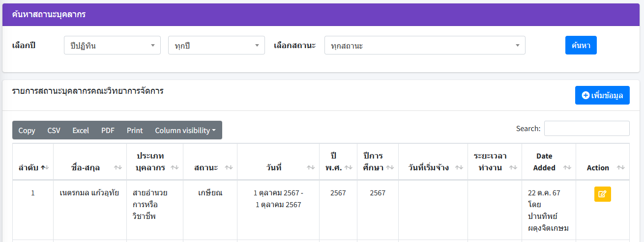Sort table by สถานะ column

pyautogui.click(x=229, y=168)
